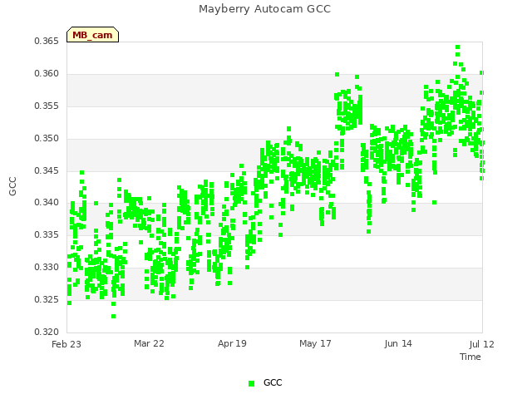Click the 0.350 y-axis value
This screenshot has width=532, height=399.
tap(47, 139)
